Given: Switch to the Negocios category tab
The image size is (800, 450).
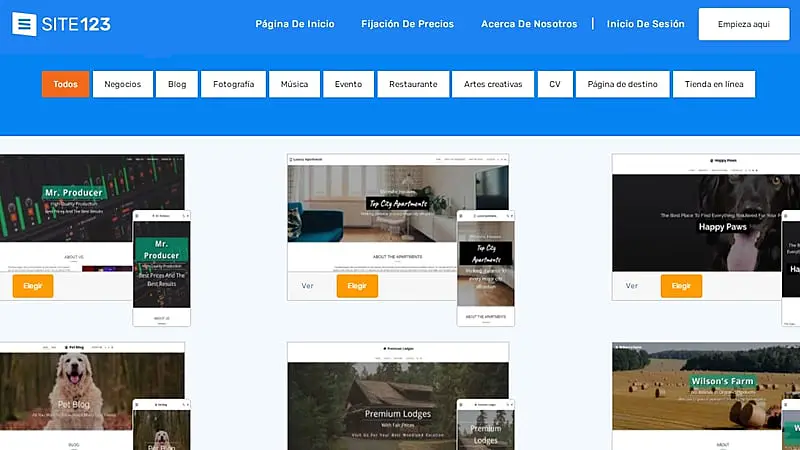Looking at the screenshot, I should (x=123, y=84).
